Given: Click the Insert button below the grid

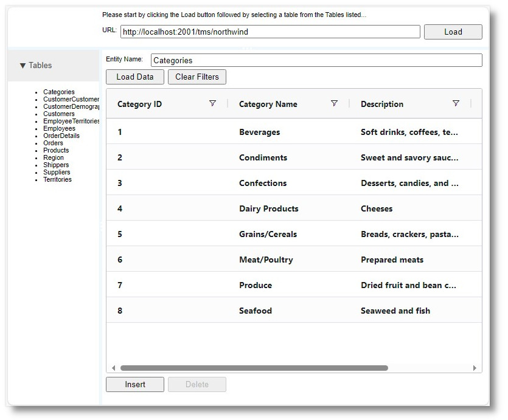Looking at the screenshot, I should (134, 384).
